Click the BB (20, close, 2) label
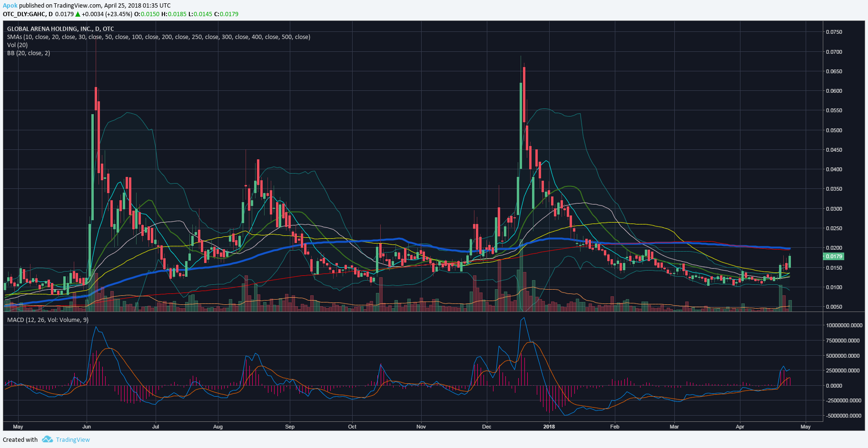 pyautogui.click(x=29, y=53)
